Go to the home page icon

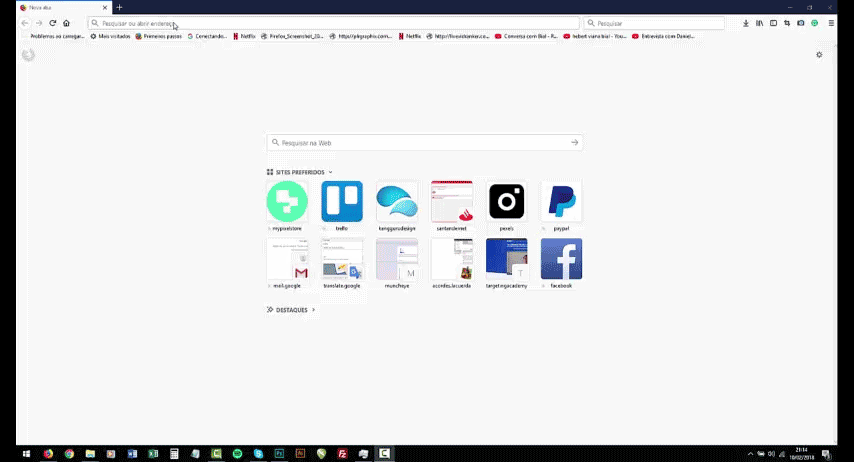click(66, 23)
